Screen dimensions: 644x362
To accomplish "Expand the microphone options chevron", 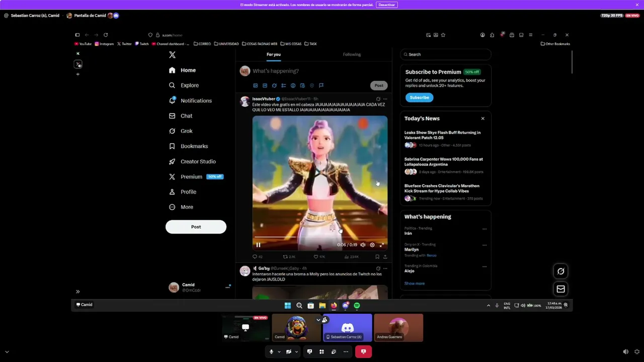I will (279, 352).
